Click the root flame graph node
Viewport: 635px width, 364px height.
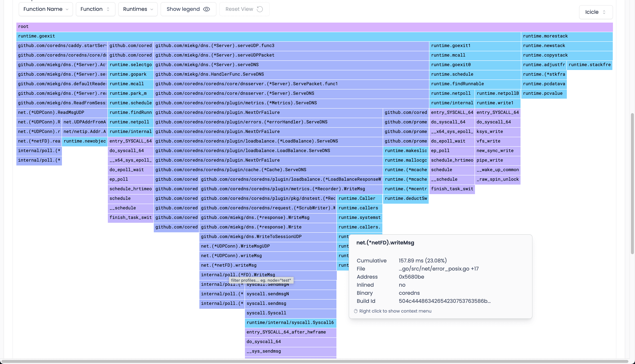(x=314, y=26)
